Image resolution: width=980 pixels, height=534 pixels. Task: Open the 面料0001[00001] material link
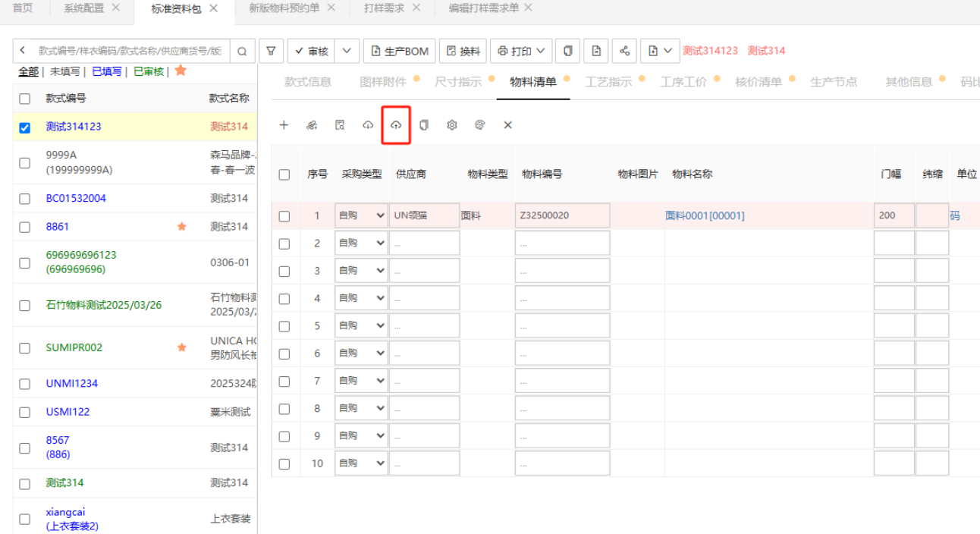click(x=705, y=216)
